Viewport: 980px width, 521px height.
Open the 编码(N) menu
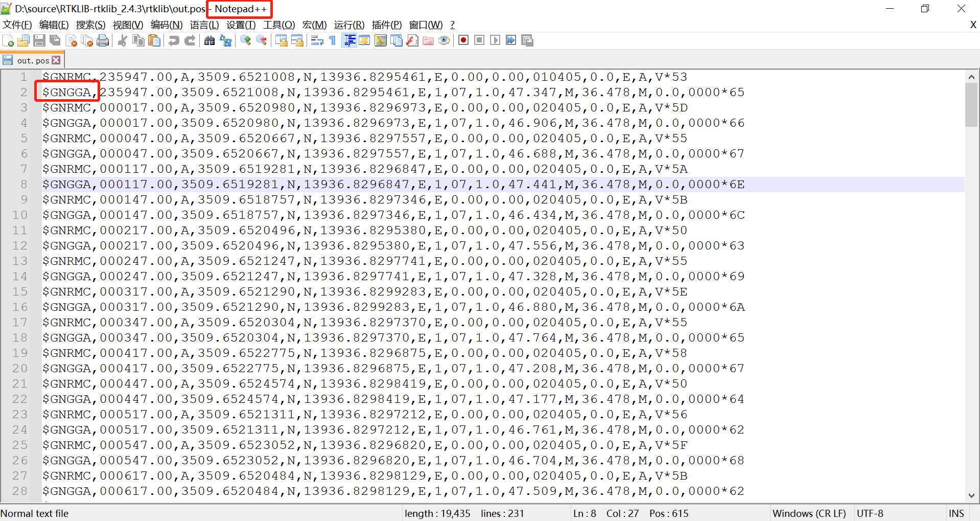pyautogui.click(x=167, y=25)
